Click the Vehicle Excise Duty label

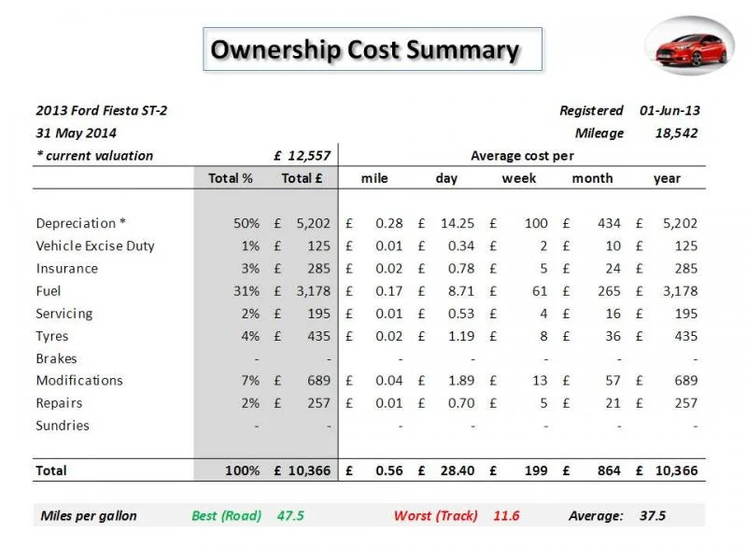pyautogui.click(x=95, y=245)
